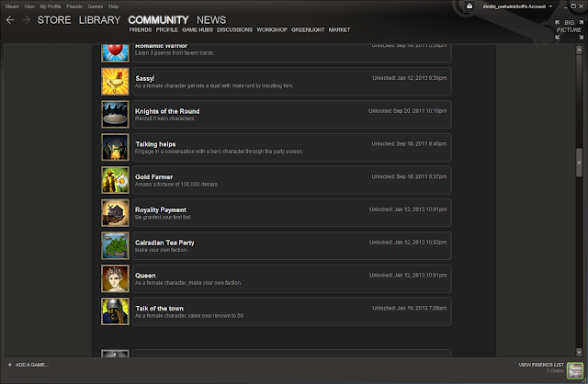Click the Talking helps campfire icon
The height and width of the screenshot is (384, 588).
115,147
